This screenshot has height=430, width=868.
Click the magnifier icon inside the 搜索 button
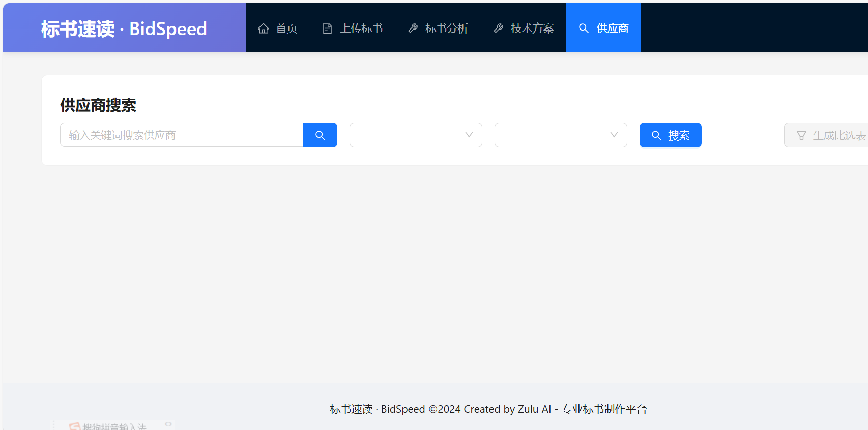656,135
